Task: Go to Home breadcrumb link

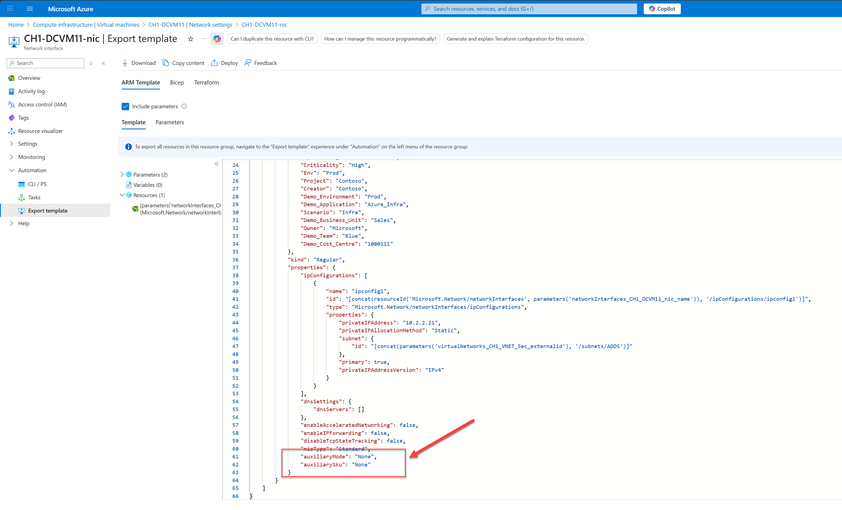Action: 16,25
